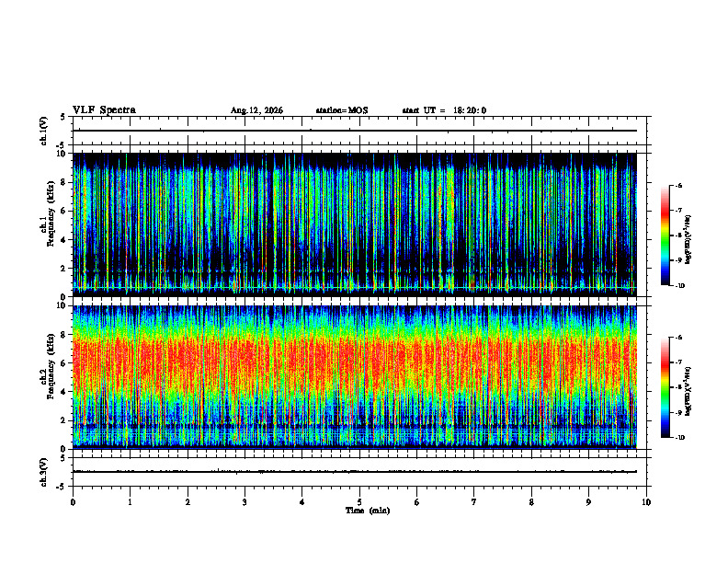Image resolution: width=728 pixels, height=563 pixels.
Task: Select the start UT 18:20:0 text
Action: (444, 110)
